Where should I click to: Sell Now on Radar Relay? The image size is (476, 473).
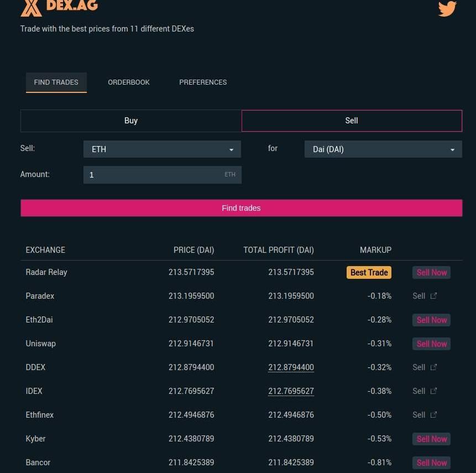pyautogui.click(x=431, y=273)
